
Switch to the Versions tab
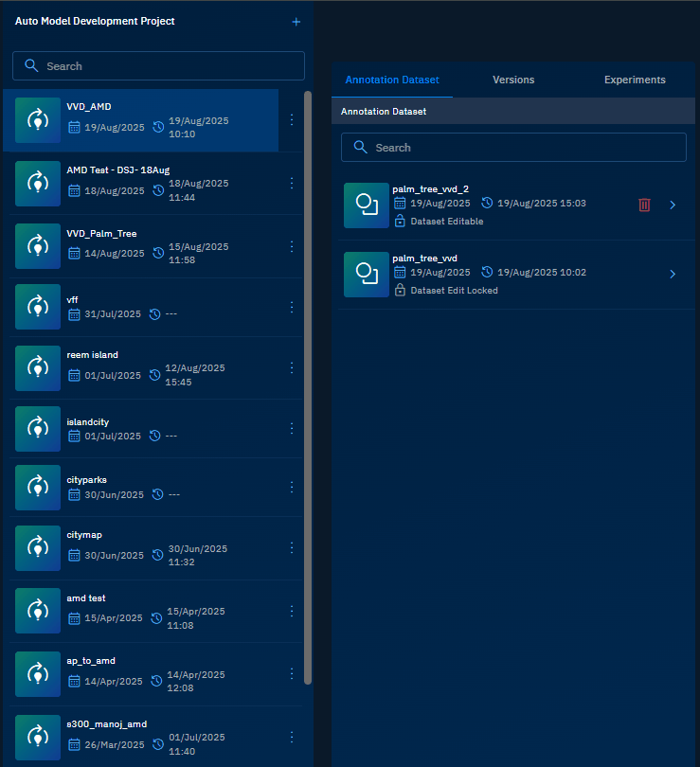click(513, 80)
